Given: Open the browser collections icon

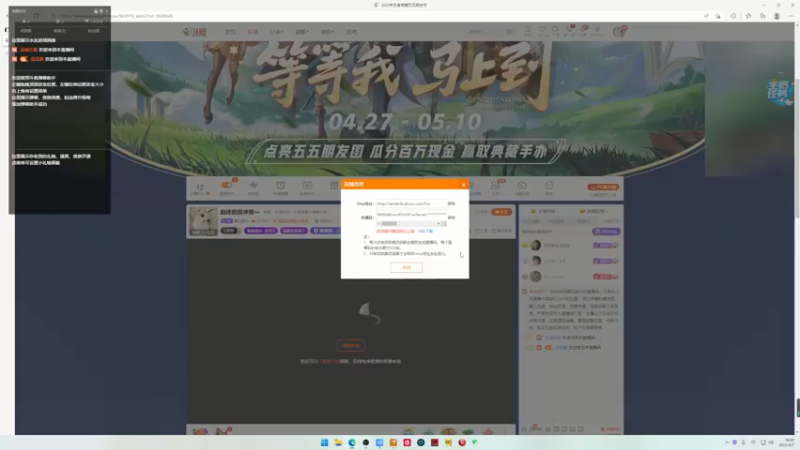Looking at the screenshot, I should click(x=763, y=16).
